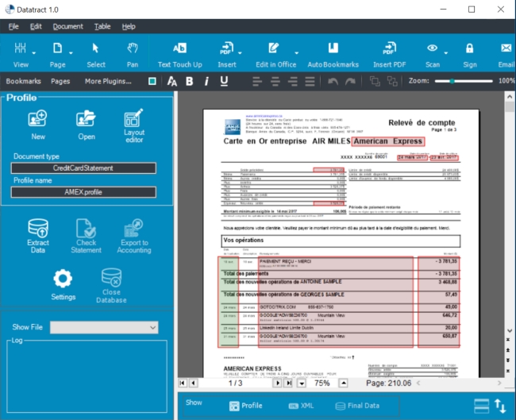Show the Profile view
The height and width of the screenshot is (420, 516).
[x=246, y=406]
